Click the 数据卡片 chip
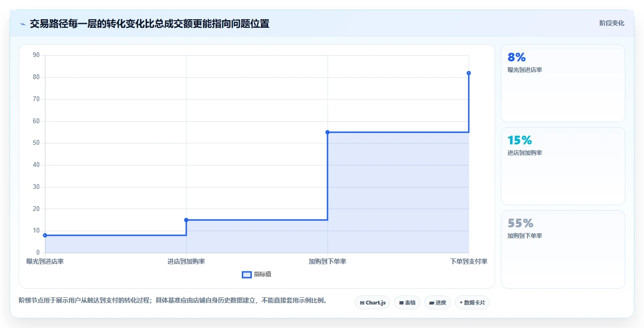The width and height of the screenshot is (644, 328). click(x=472, y=303)
